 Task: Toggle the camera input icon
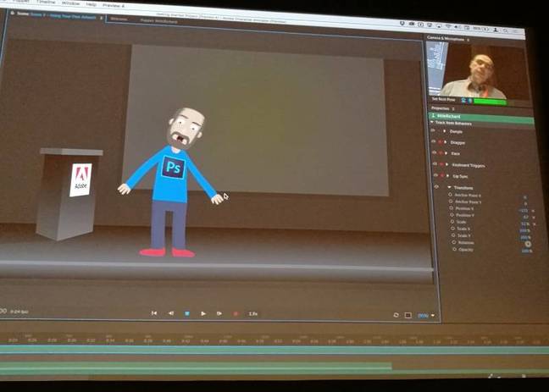(x=463, y=101)
